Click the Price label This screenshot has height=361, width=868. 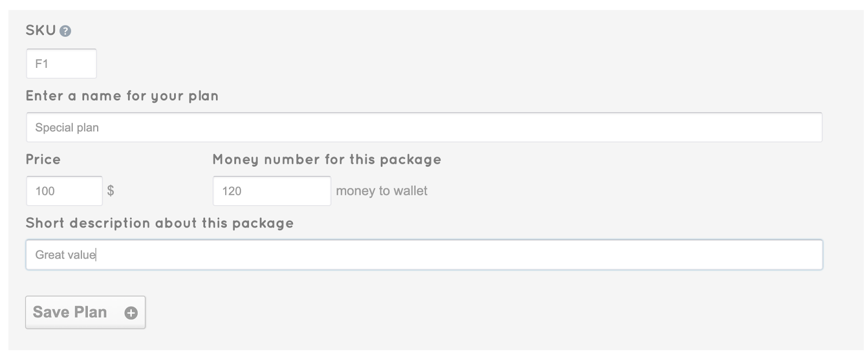click(x=43, y=160)
